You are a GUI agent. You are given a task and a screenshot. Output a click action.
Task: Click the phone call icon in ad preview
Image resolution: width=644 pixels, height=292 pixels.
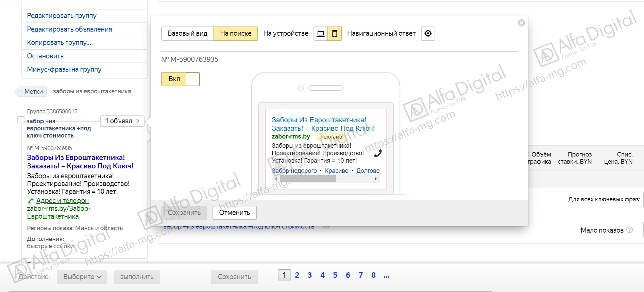[x=377, y=153]
